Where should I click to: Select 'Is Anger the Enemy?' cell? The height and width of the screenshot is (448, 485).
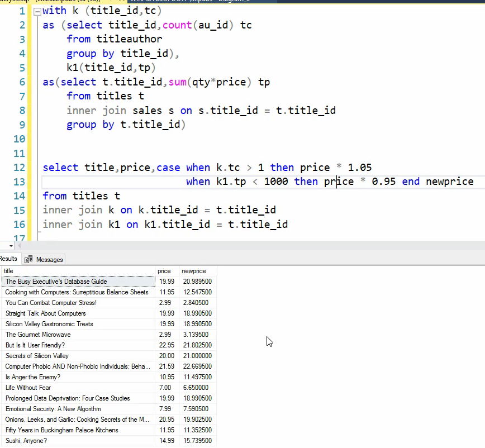click(78, 377)
